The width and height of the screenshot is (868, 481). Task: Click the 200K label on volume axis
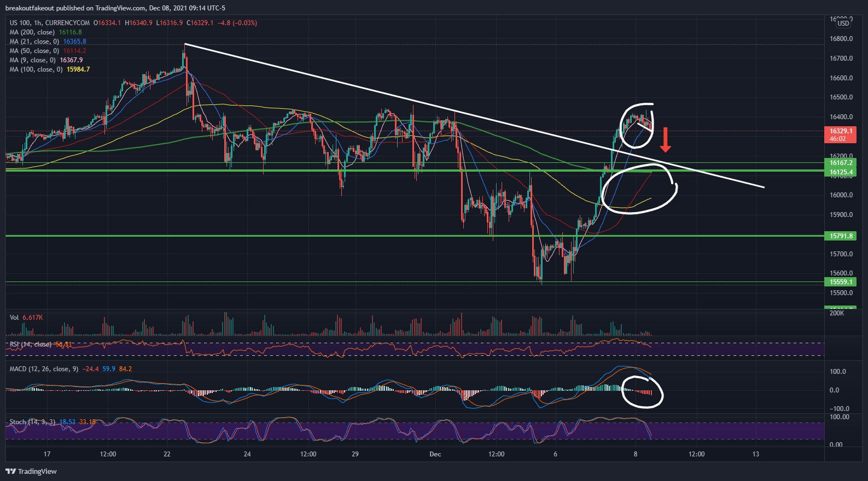[x=837, y=313]
